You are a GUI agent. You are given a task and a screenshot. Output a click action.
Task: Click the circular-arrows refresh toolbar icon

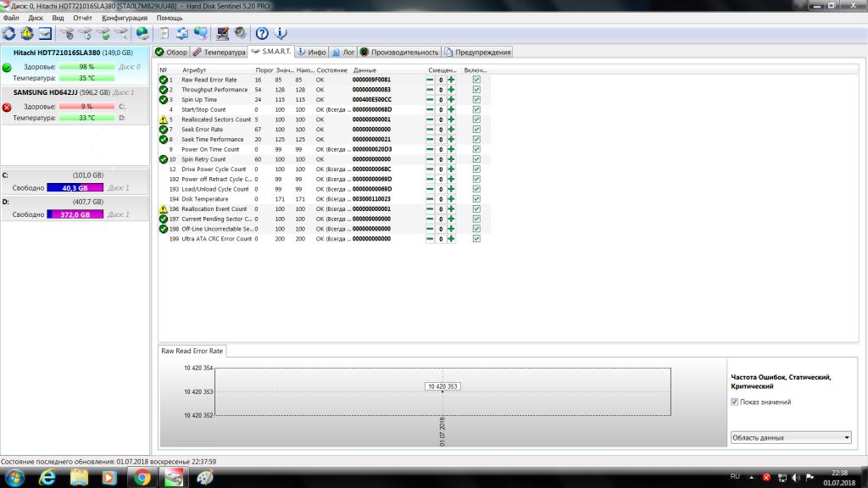(x=9, y=34)
